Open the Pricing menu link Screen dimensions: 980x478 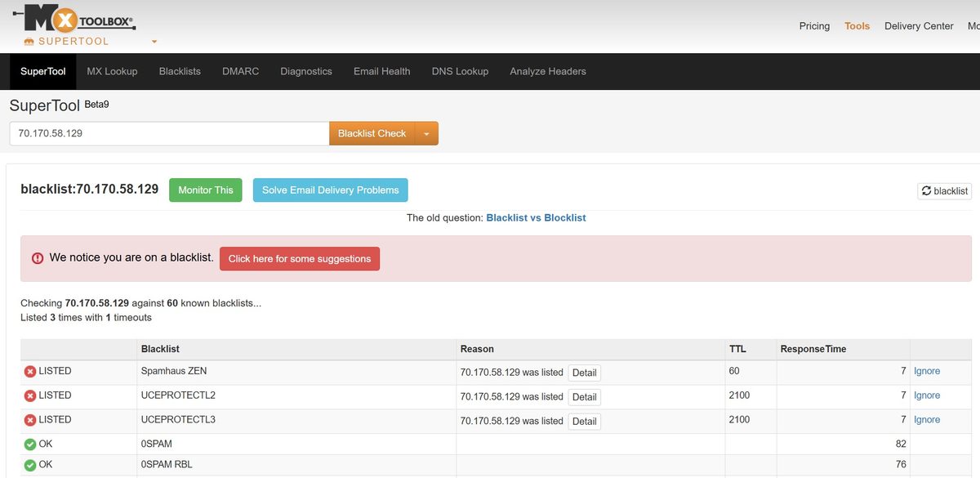click(814, 26)
